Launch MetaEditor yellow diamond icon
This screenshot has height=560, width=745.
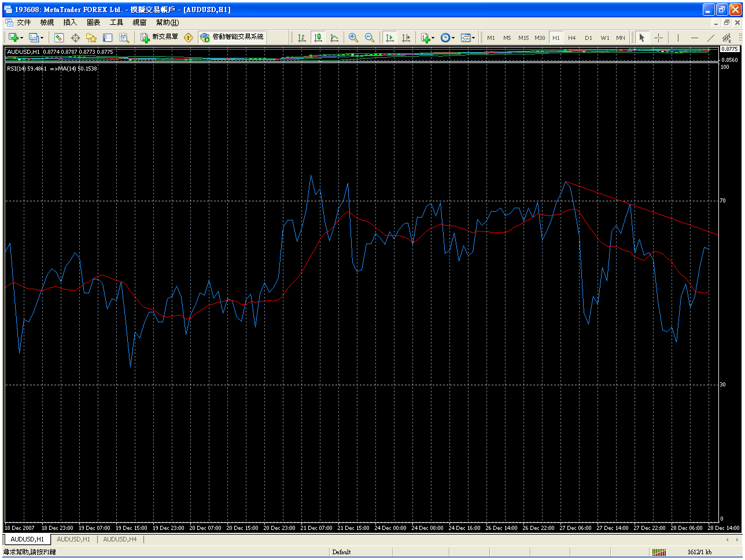[x=189, y=38]
